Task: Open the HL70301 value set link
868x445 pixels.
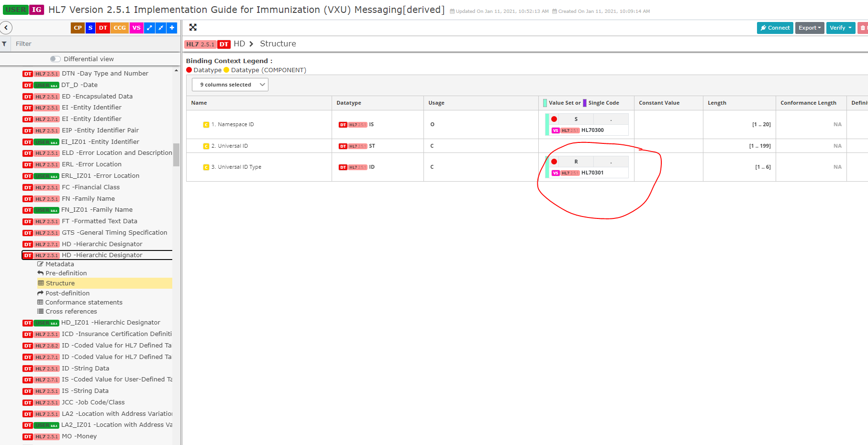Action: 593,173
